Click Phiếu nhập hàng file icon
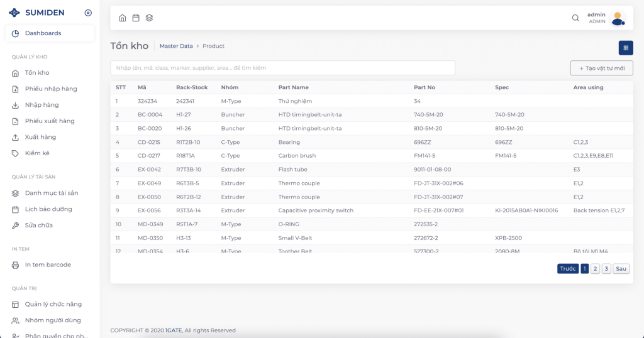 [x=15, y=89]
